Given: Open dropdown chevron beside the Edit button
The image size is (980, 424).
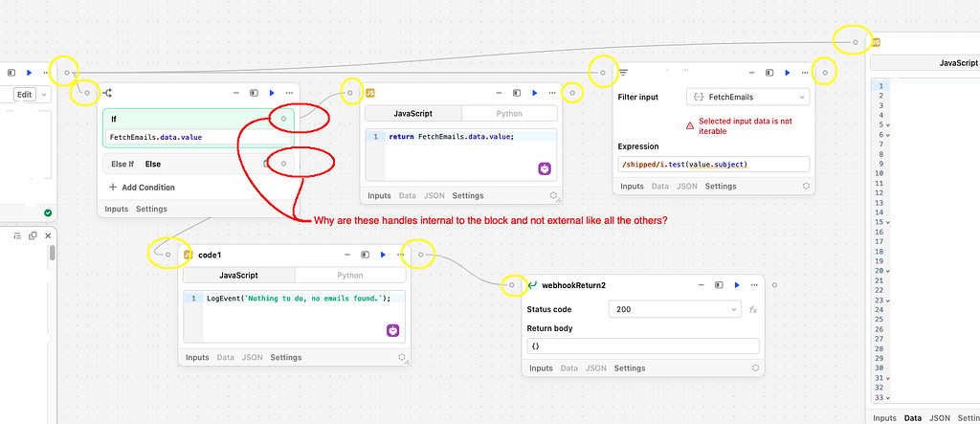Looking at the screenshot, I should (x=44, y=95).
